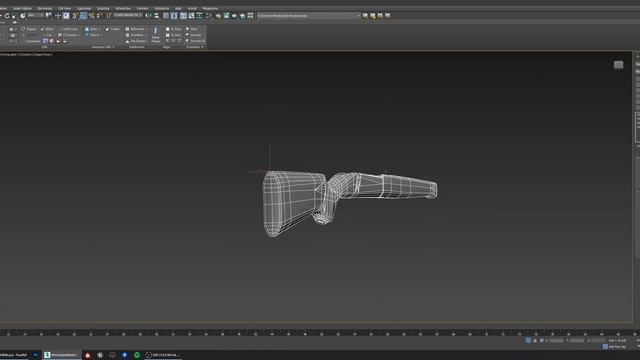Open Spotify from the taskbar
Image resolution: width=640 pixels, height=360 pixels.
tap(137, 355)
